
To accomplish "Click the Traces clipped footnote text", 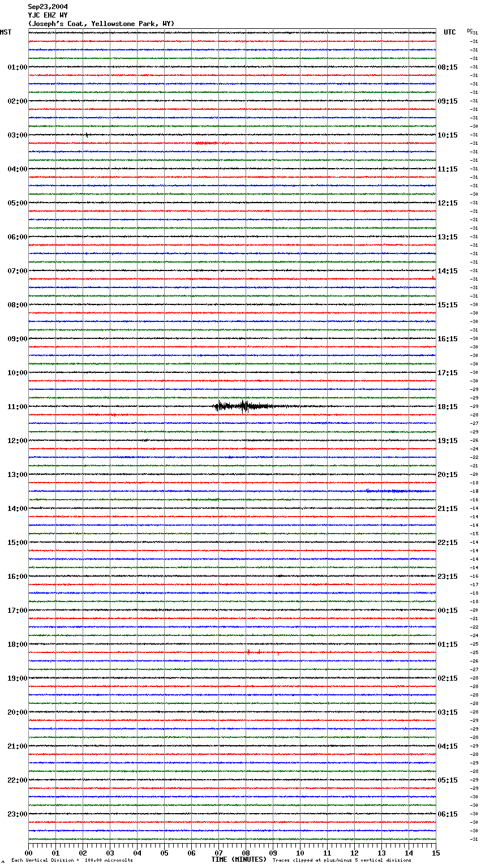I will (342, 860).
